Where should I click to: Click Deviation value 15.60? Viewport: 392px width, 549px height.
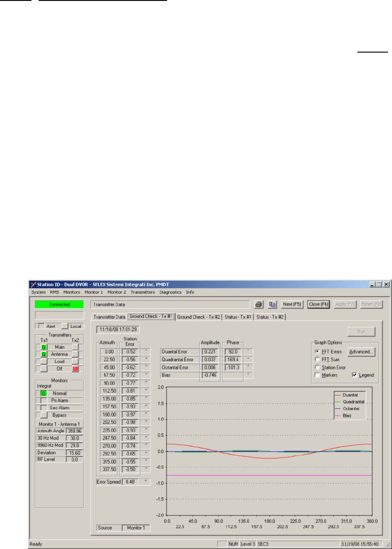(75, 452)
